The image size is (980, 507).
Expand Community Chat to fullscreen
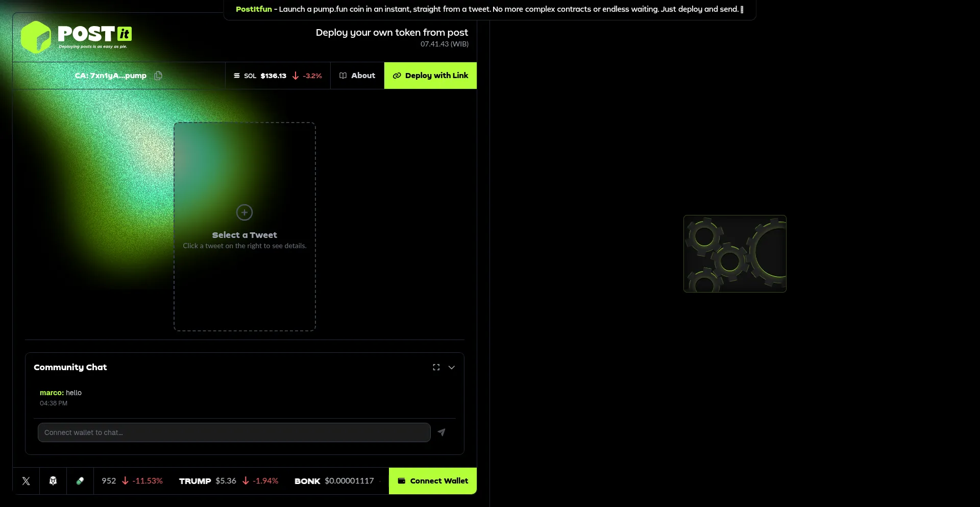tap(436, 367)
